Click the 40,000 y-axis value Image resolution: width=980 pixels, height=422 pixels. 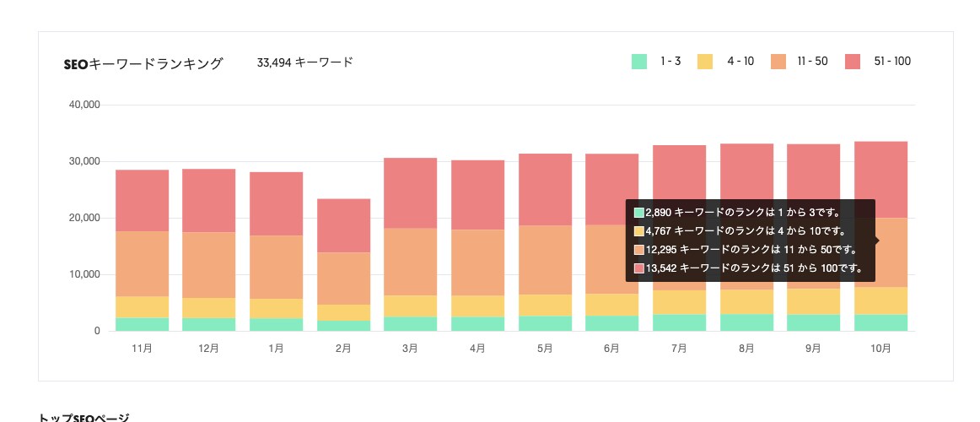click(84, 105)
